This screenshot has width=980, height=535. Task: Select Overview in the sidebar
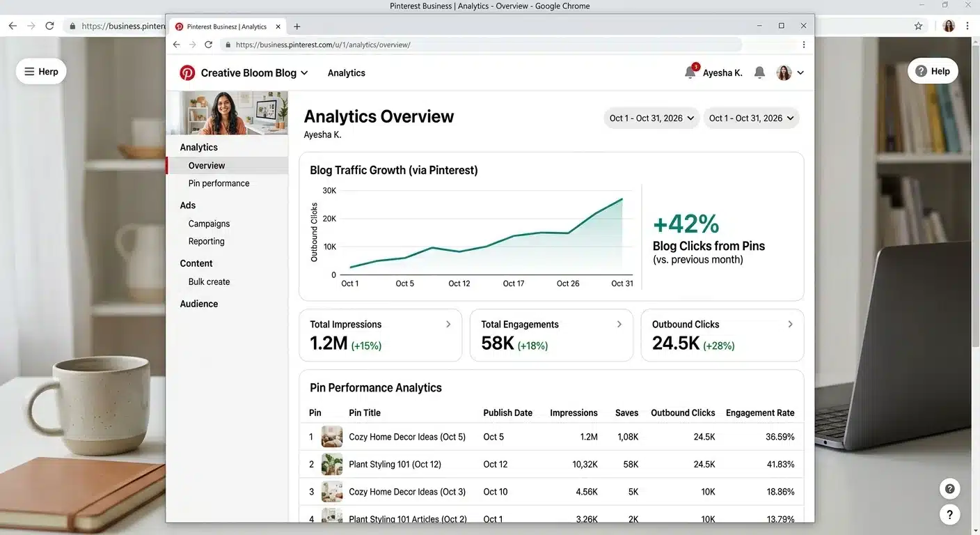(227, 165)
